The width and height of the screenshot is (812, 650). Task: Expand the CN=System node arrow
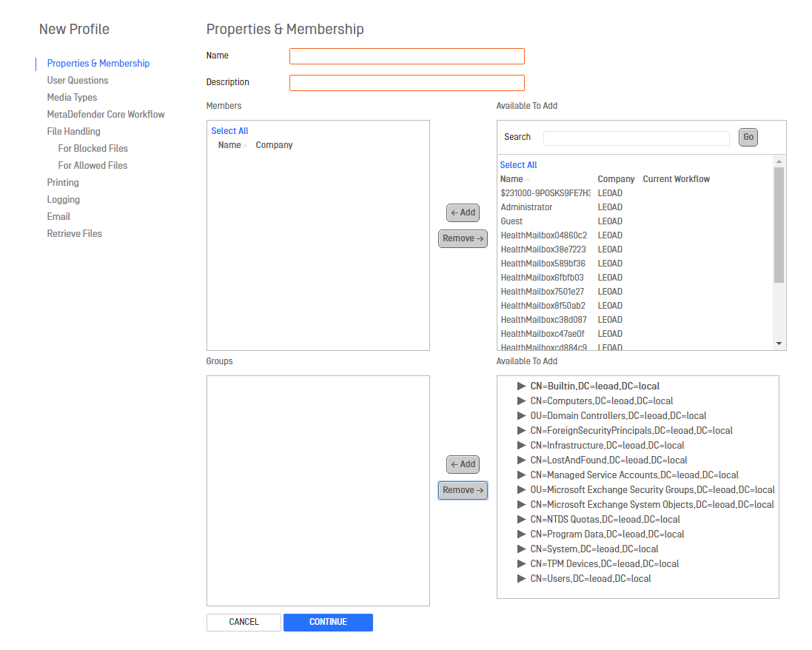[x=522, y=549]
